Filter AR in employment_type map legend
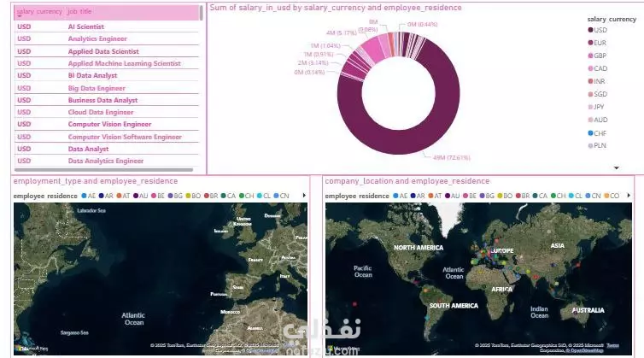The width and height of the screenshot is (644, 358). [x=106, y=196]
